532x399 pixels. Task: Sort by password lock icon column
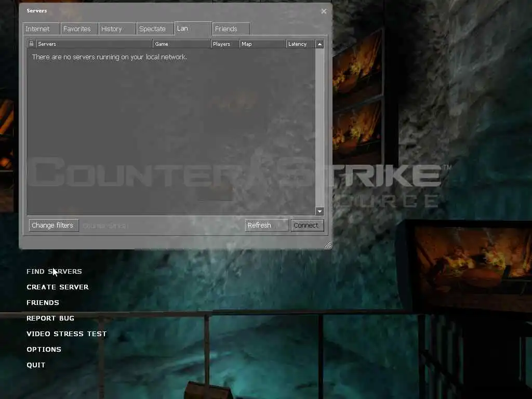click(x=32, y=44)
